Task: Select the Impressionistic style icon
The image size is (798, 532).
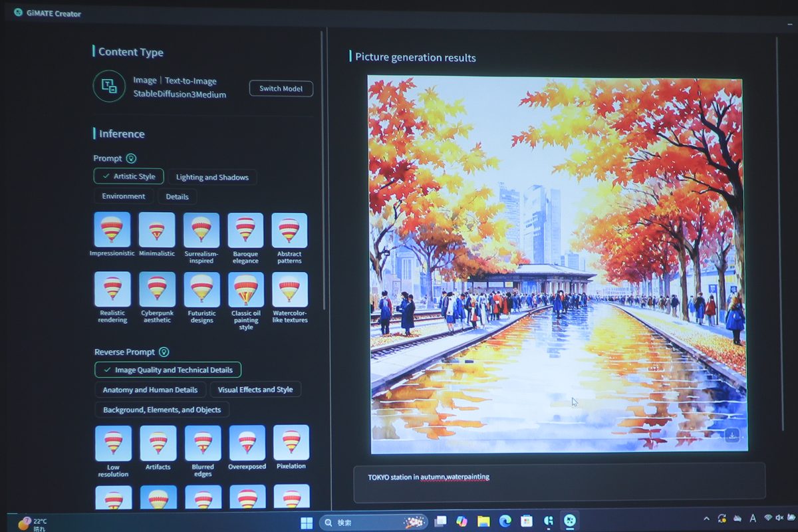Action: [x=112, y=230]
